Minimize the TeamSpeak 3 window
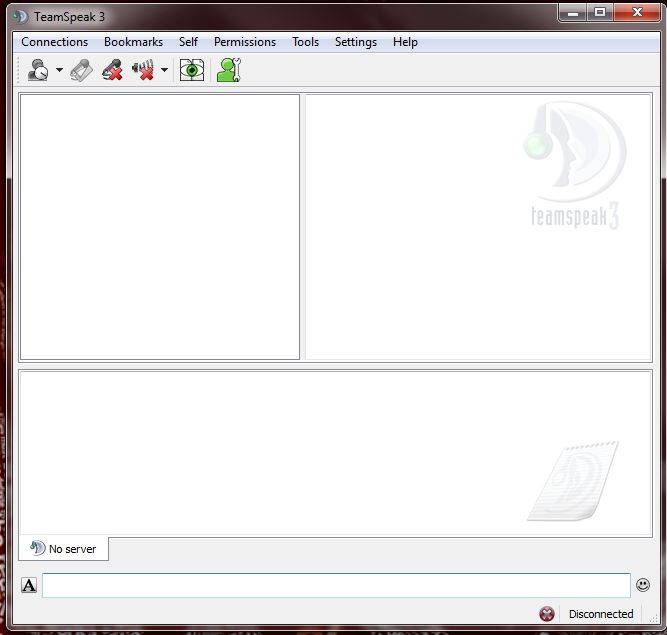667x635 pixels. 573,13
